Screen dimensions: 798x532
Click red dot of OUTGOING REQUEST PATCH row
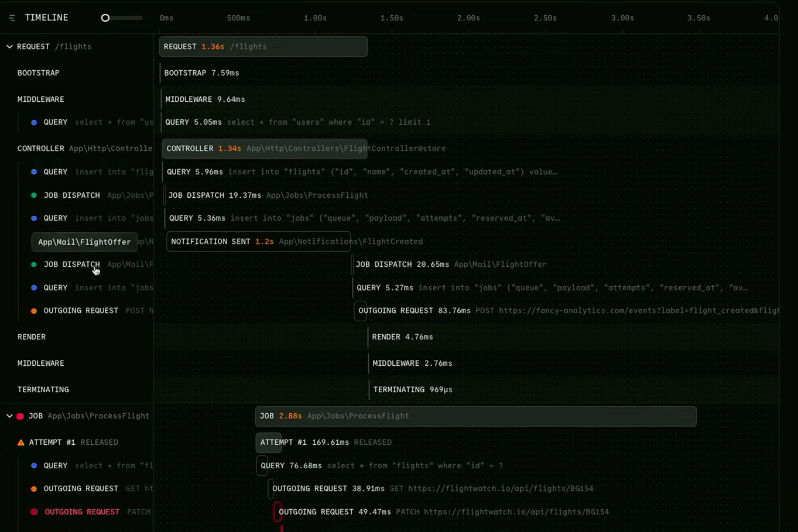pyautogui.click(x=34, y=512)
